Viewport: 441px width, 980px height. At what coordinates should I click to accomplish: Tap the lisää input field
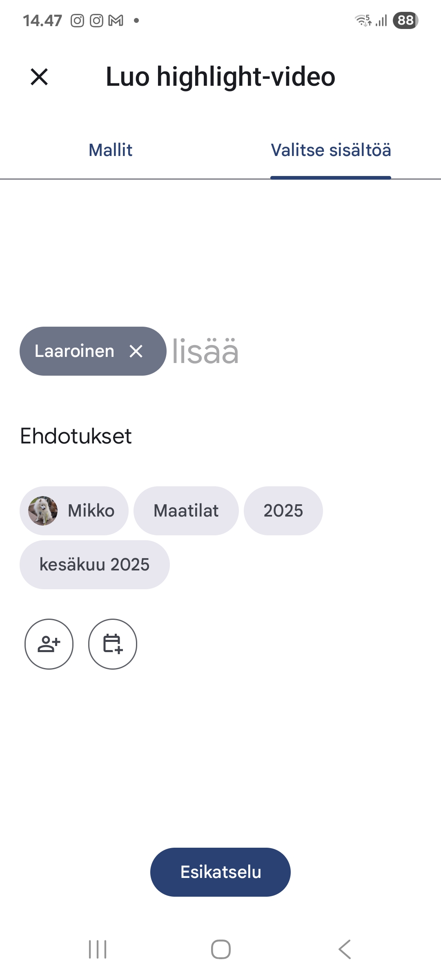pyautogui.click(x=286, y=351)
